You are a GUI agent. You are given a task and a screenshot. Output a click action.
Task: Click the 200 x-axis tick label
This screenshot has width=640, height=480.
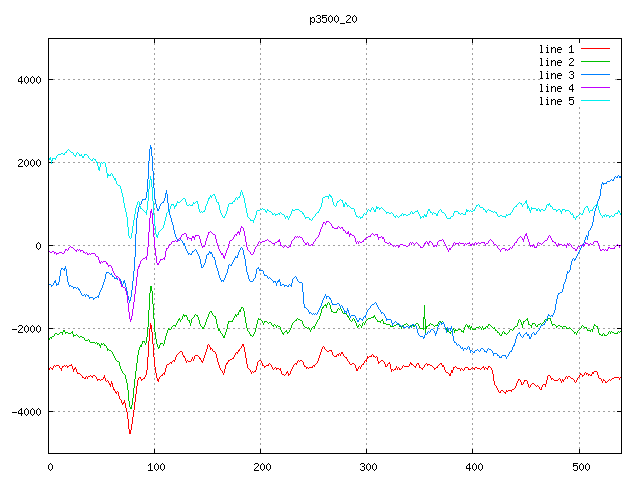click(x=261, y=466)
